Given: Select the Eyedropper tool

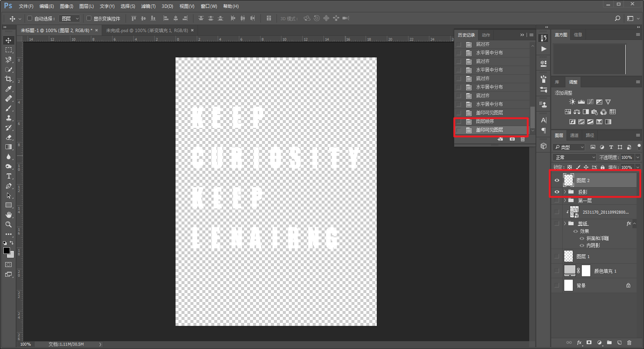Looking at the screenshot, I should point(9,89).
